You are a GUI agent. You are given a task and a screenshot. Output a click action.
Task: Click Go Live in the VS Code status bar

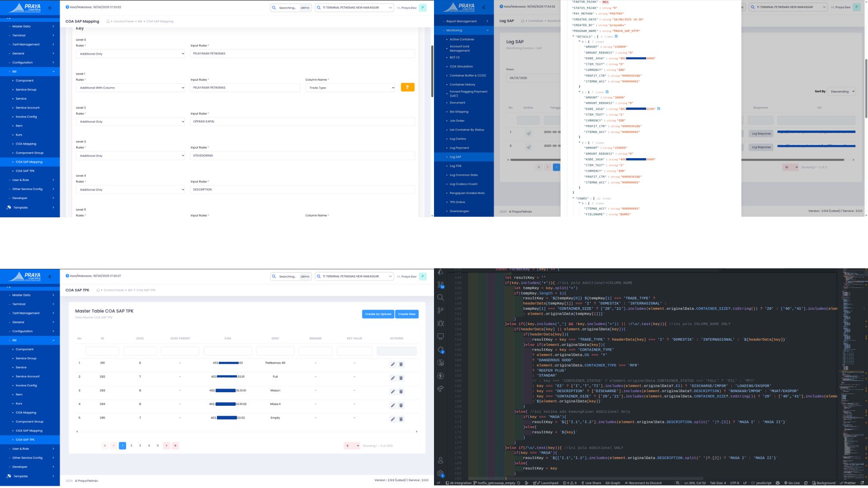click(x=792, y=483)
